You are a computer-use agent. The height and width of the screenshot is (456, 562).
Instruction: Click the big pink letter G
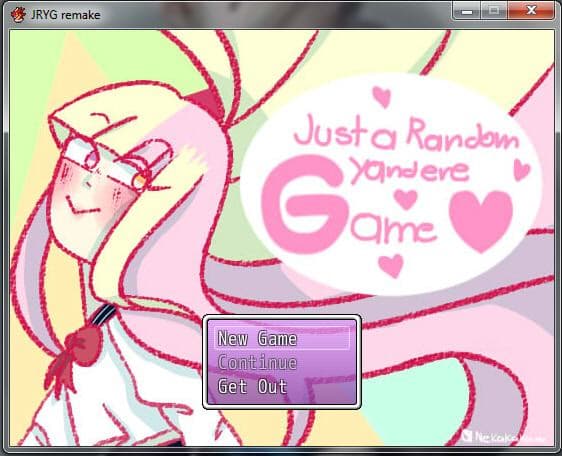305,204
